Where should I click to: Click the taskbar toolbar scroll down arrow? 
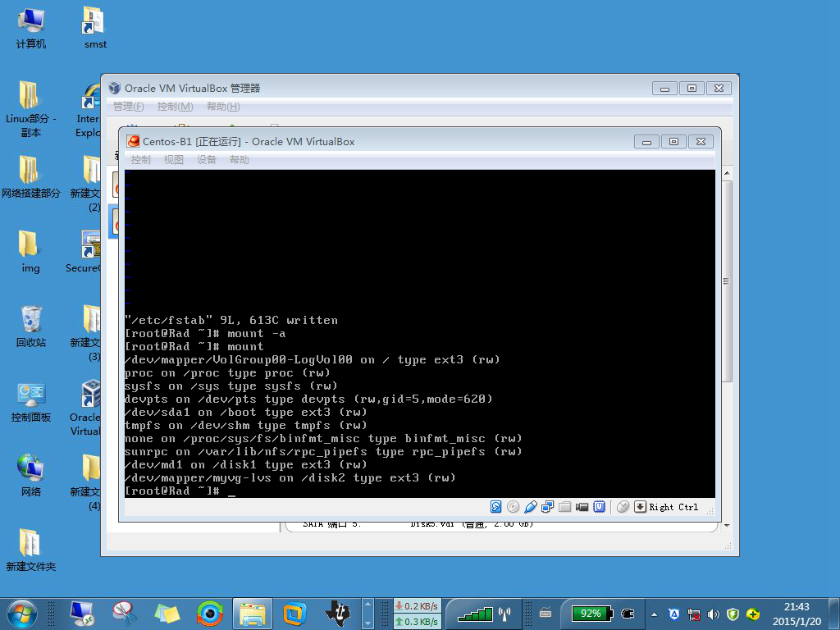[367, 623]
